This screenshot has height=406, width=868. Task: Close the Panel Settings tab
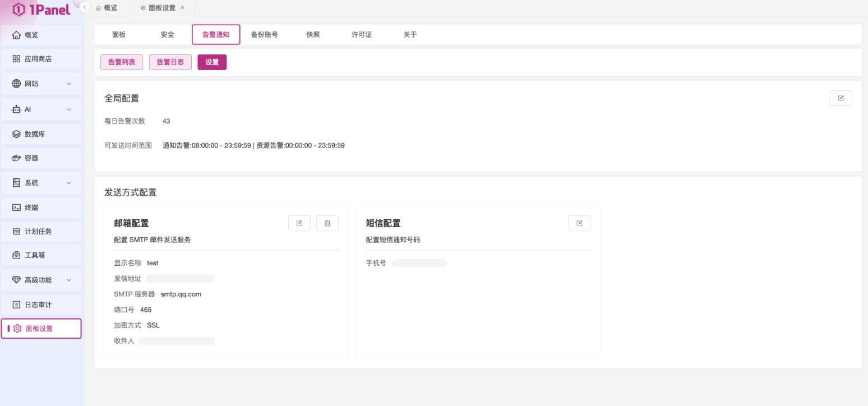(182, 8)
